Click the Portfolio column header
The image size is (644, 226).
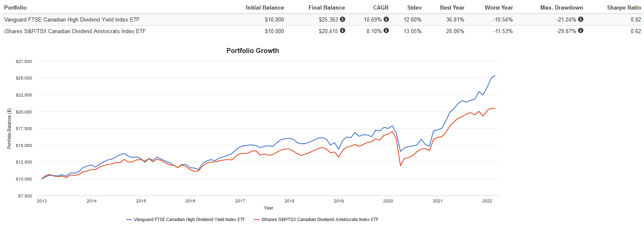pos(15,7)
